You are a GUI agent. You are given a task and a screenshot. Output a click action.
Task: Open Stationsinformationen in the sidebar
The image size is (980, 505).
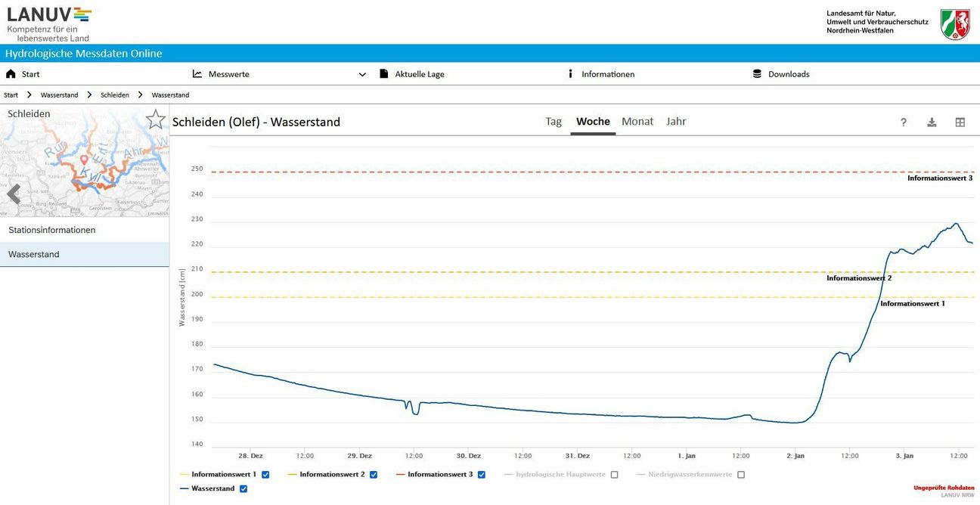[x=52, y=230]
